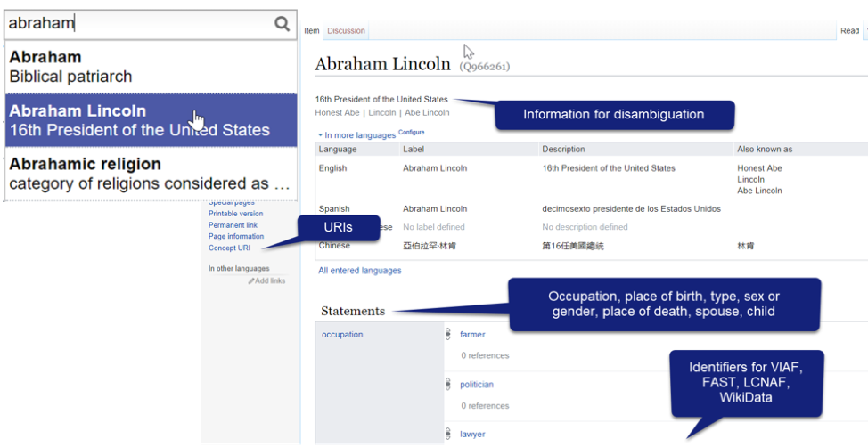The width and height of the screenshot is (868, 447).
Task: Open the Concept URI link
Action: point(229,248)
